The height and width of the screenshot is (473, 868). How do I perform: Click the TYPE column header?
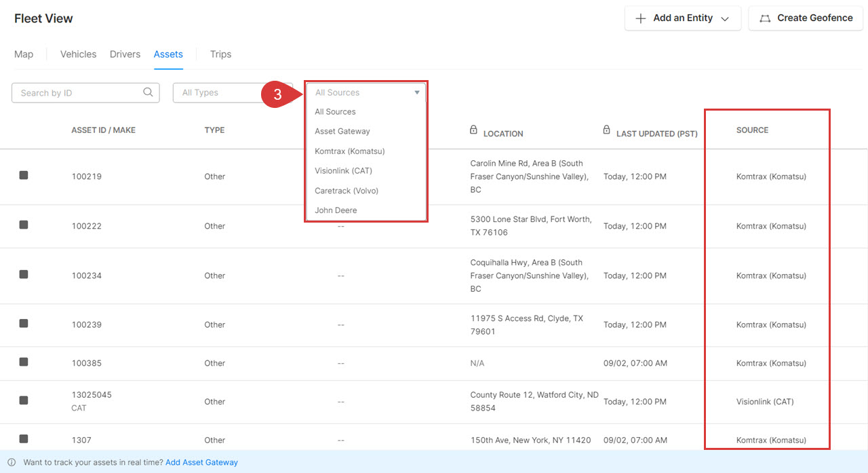(214, 130)
